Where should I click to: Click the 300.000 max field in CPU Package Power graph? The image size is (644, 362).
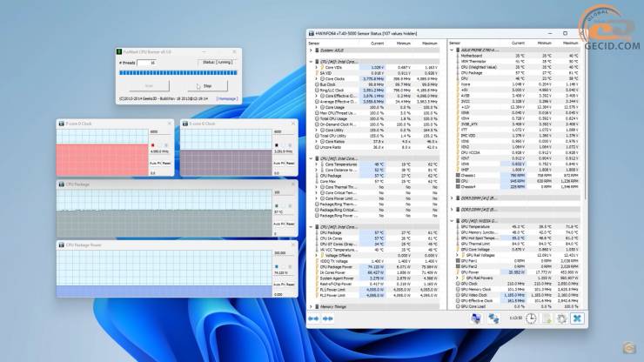point(285,253)
